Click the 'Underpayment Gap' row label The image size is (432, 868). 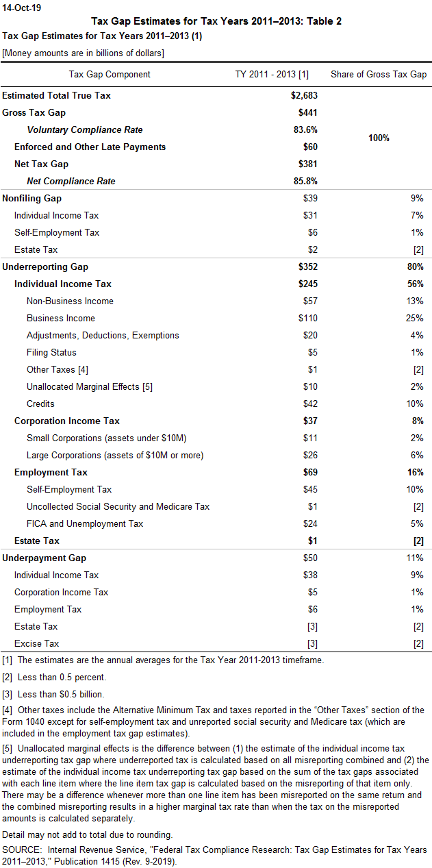pos(45,558)
